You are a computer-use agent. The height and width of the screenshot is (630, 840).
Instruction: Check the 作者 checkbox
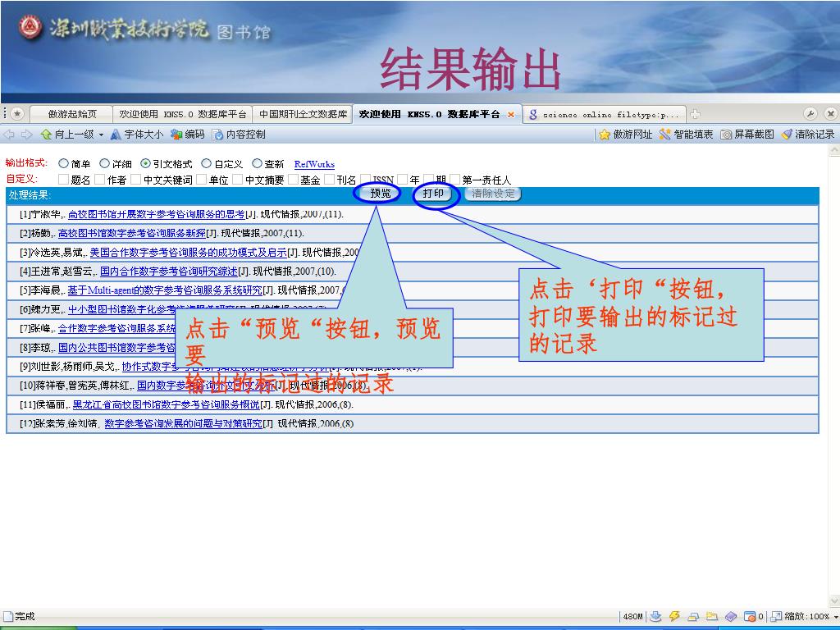point(99,179)
